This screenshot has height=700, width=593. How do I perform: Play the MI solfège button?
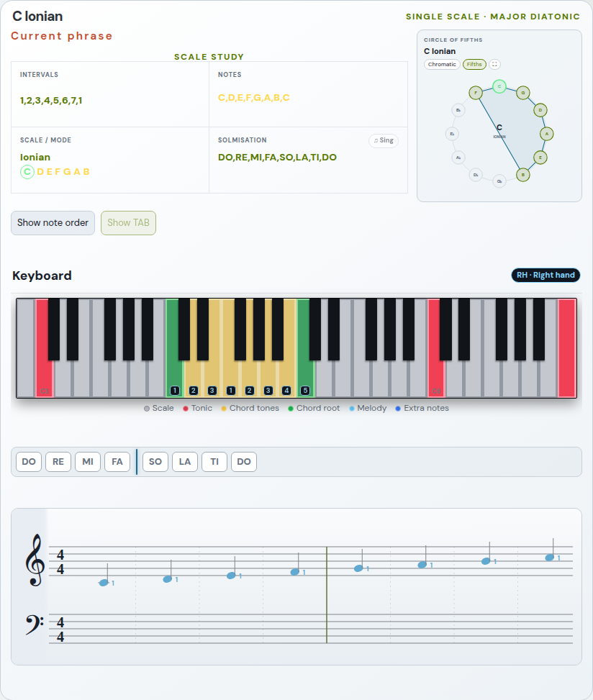[x=88, y=462]
